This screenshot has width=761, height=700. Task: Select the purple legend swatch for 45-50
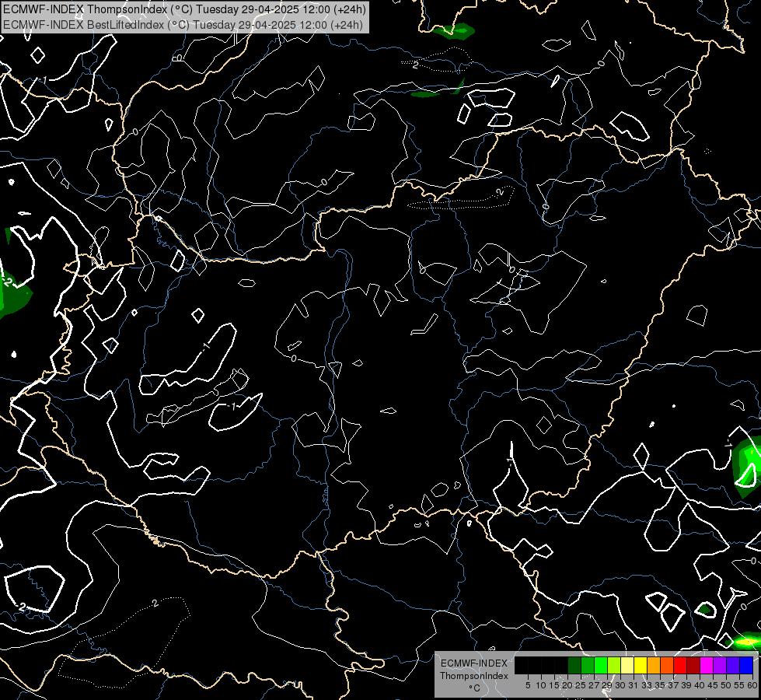pos(720,665)
